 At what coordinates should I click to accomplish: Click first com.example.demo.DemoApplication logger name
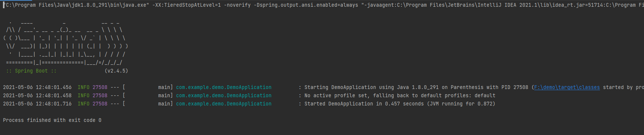coord(224,87)
